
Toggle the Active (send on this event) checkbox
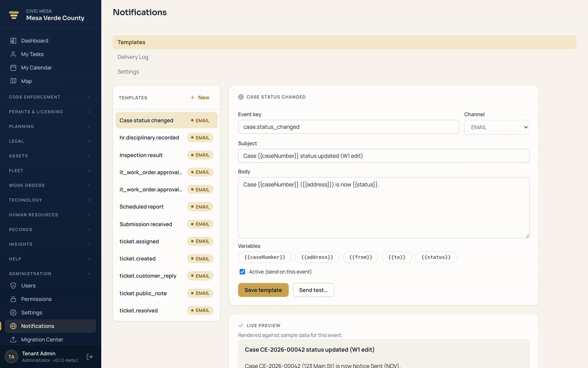click(242, 272)
